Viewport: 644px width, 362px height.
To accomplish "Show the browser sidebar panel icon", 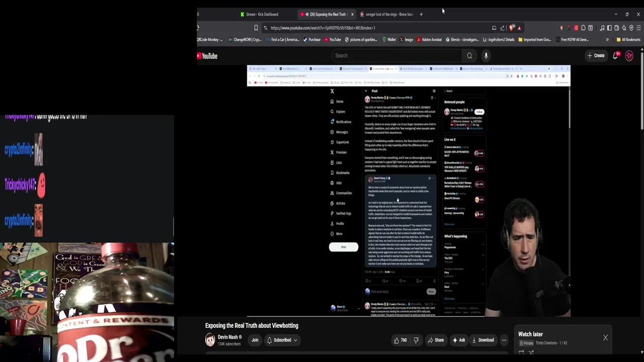I will [609, 28].
